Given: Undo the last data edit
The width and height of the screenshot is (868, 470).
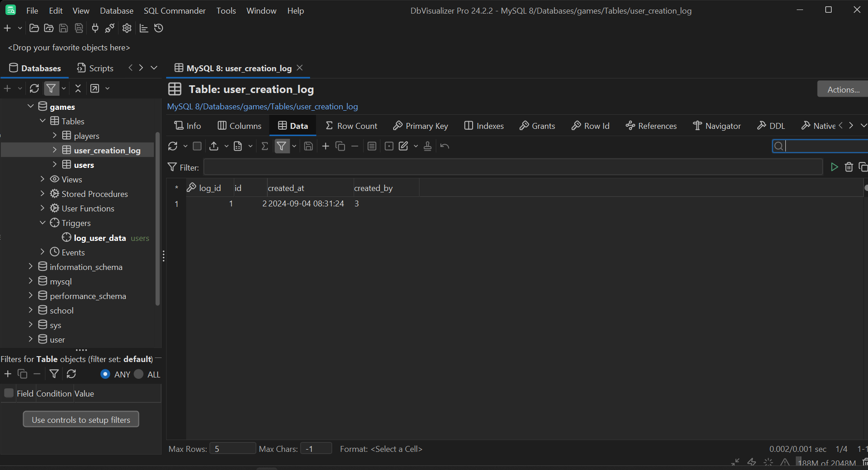Looking at the screenshot, I should point(444,146).
